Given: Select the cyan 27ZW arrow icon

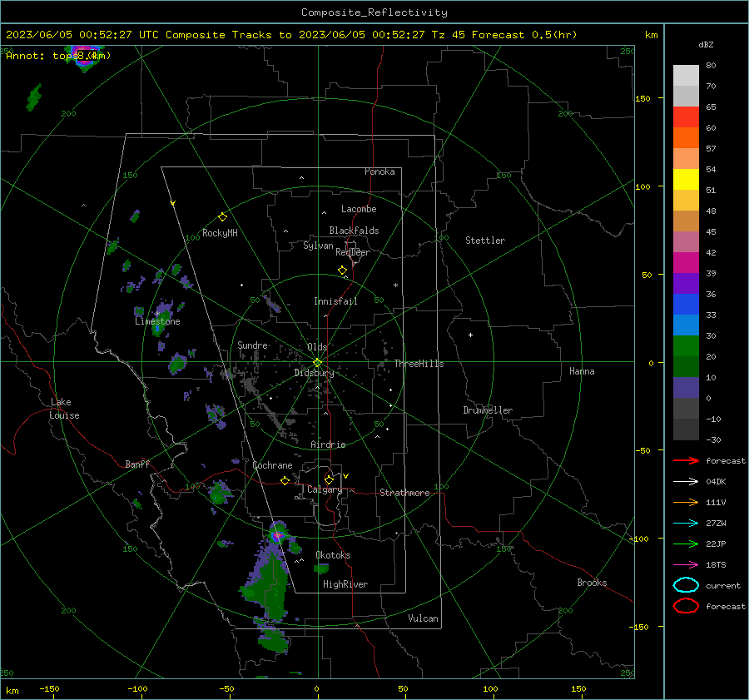Looking at the screenshot, I should [x=686, y=524].
